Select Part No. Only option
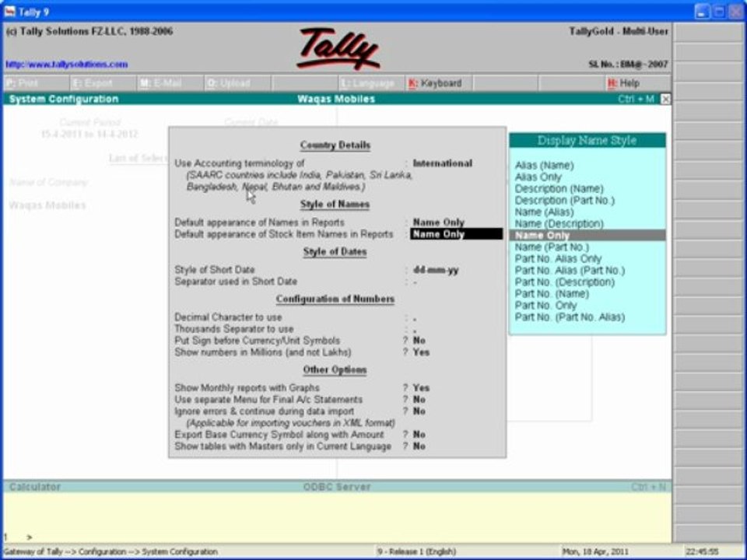 coord(545,305)
